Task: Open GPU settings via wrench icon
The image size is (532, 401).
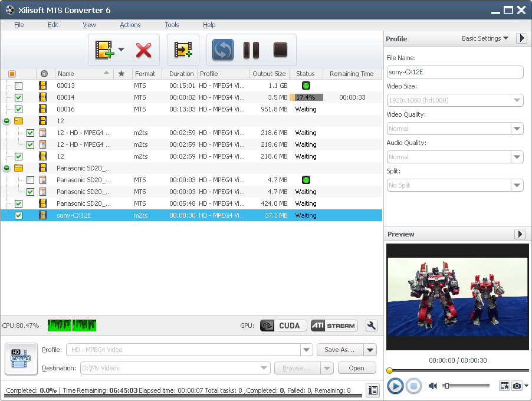Action: 371,326
